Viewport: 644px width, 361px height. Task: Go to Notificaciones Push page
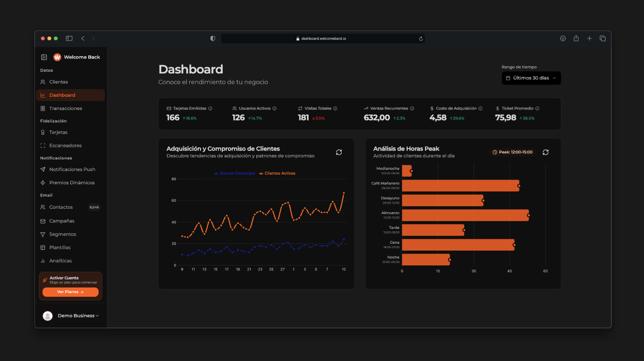coord(72,169)
